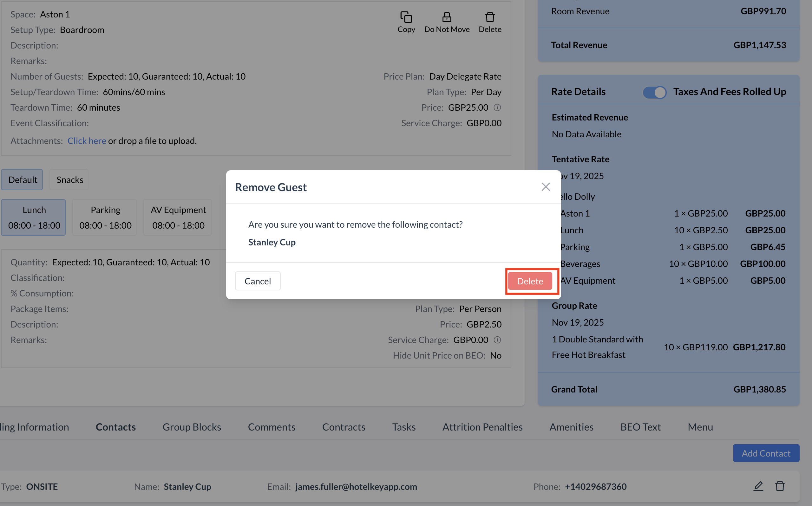The width and height of the screenshot is (812, 506).
Task: Select the Default package tab
Action: click(23, 180)
